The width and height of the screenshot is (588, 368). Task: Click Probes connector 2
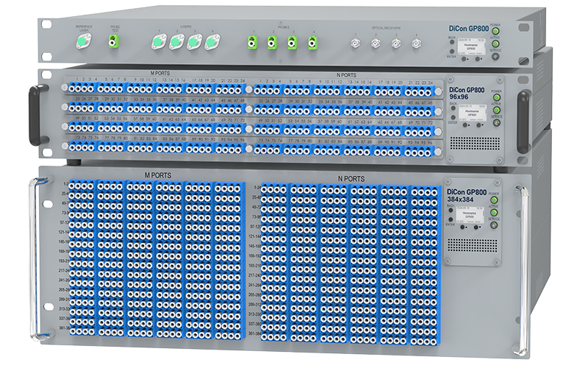point(272,43)
